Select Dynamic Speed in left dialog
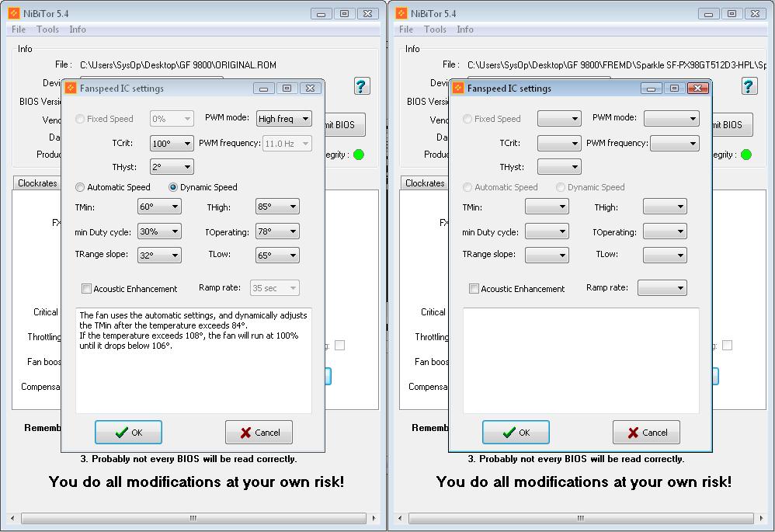Image resolution: width=775 pixels, height=532 pixels. 203,187
